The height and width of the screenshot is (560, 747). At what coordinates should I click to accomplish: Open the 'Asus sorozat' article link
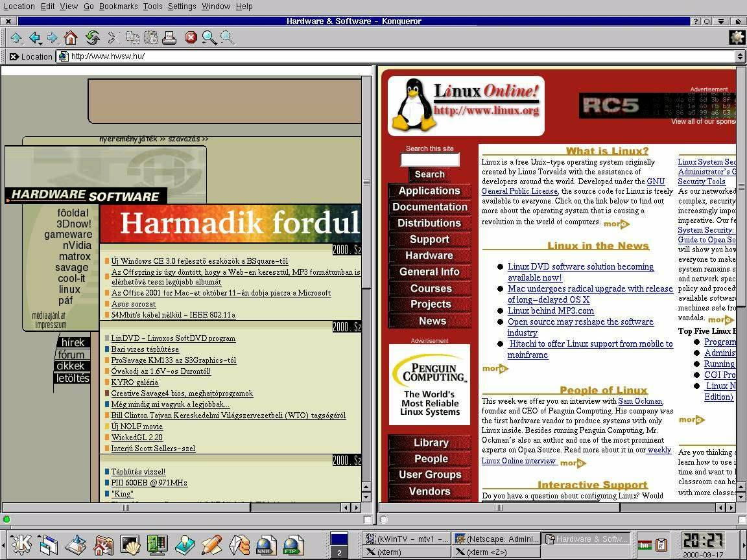click(x=134, y=304)
